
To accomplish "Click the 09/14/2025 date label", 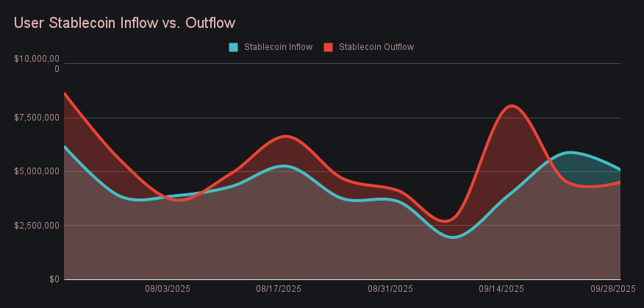I will [x=501, y=290].
